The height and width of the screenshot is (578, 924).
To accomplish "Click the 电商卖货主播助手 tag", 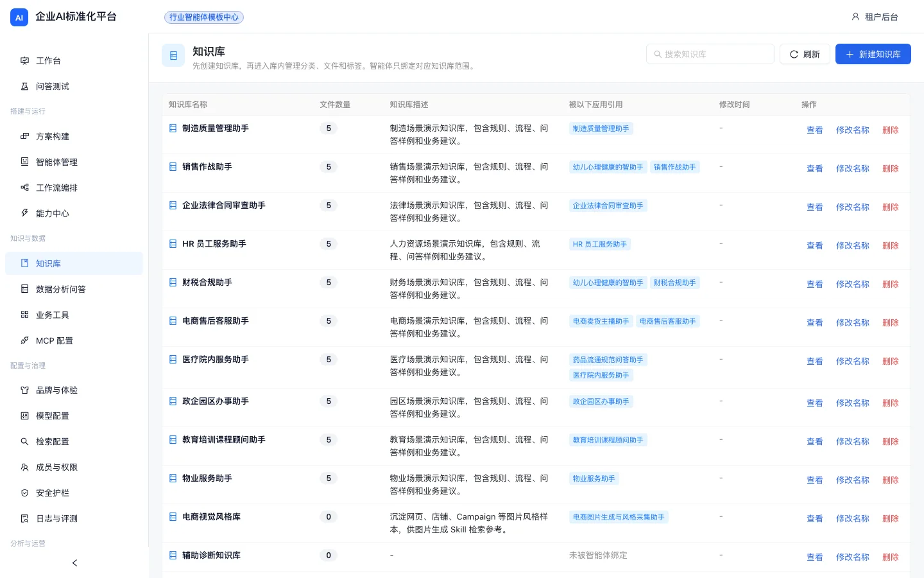I will tap(601, 321).
